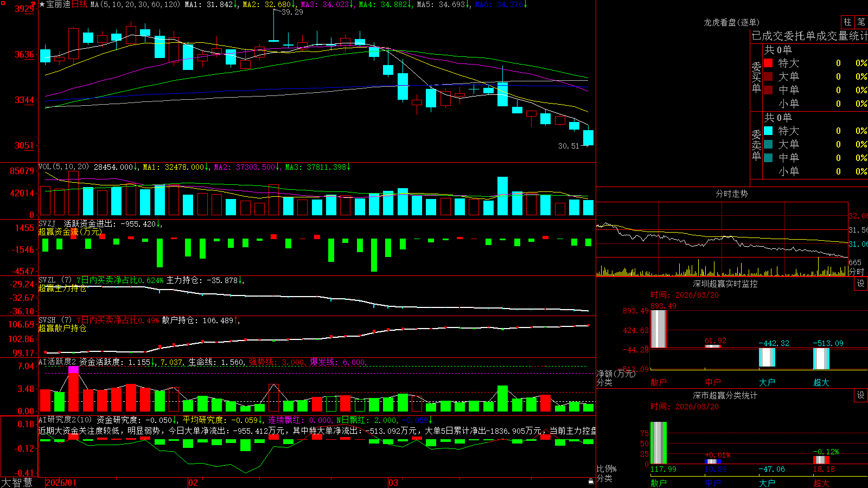Click the 分时走势 panel title
The width and height of the screenshot is (868, 488).
tap(731, 194)
